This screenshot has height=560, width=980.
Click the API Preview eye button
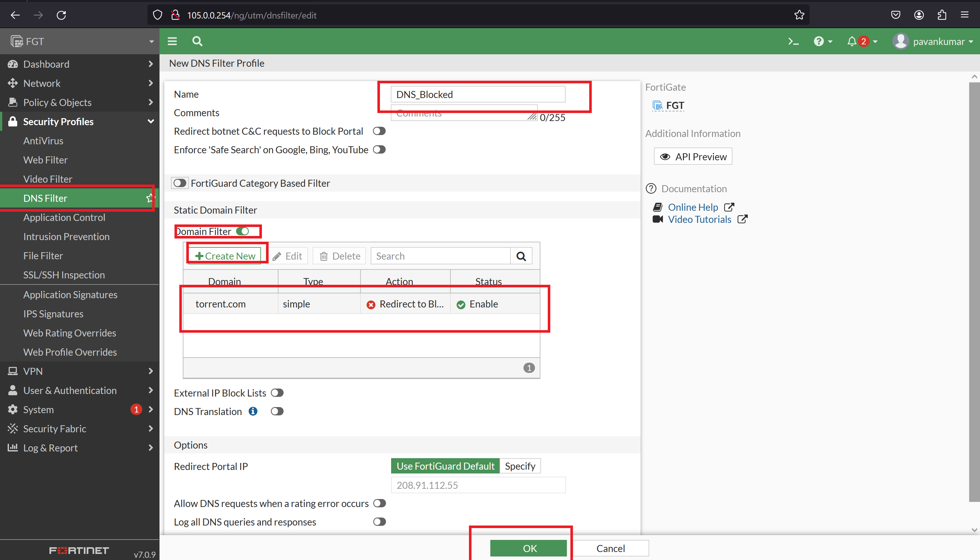(692, 156)
